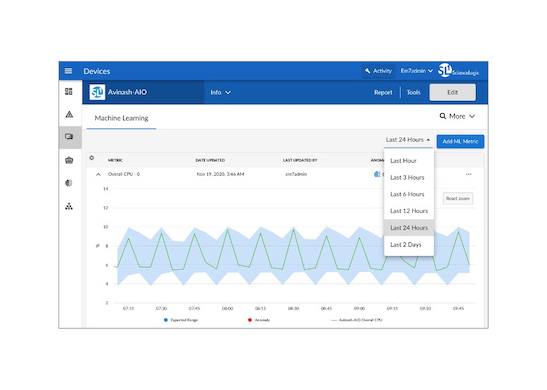
Task: Toggle the Anomaly legend item
Action: tap(259, 320)
